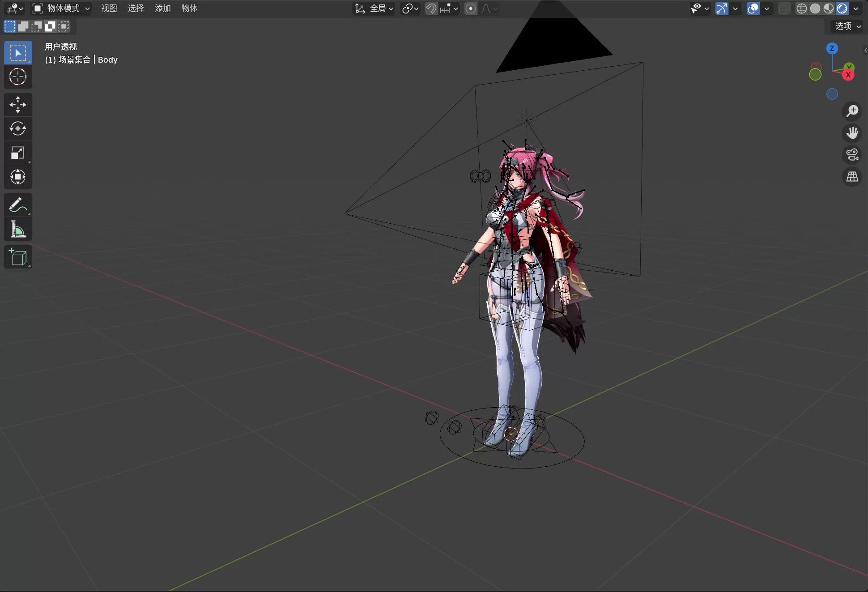Viewport: 868px width, 592px height.
Task: Open the 视图 menu
Action: [x=109, y=8]
